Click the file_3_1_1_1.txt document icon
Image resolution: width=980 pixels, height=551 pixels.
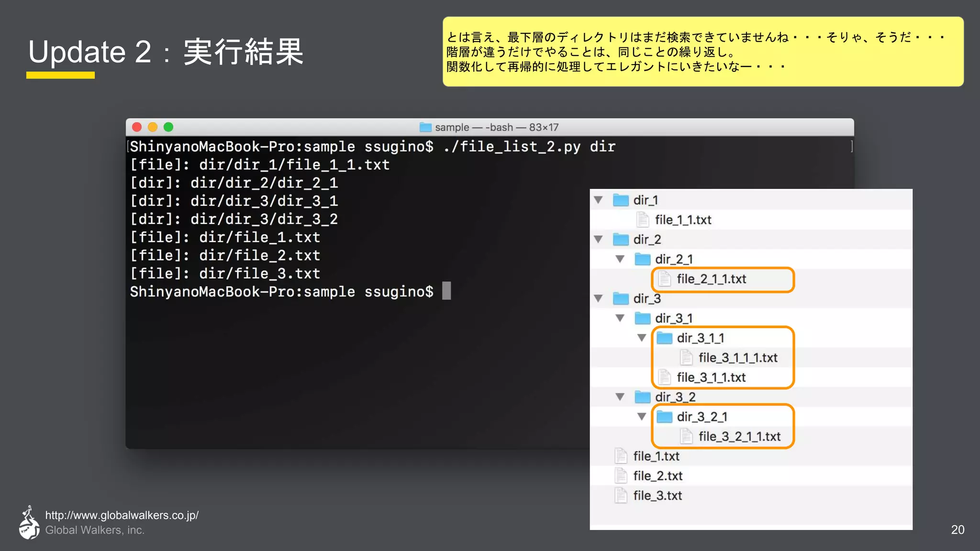tap(687, 357)
